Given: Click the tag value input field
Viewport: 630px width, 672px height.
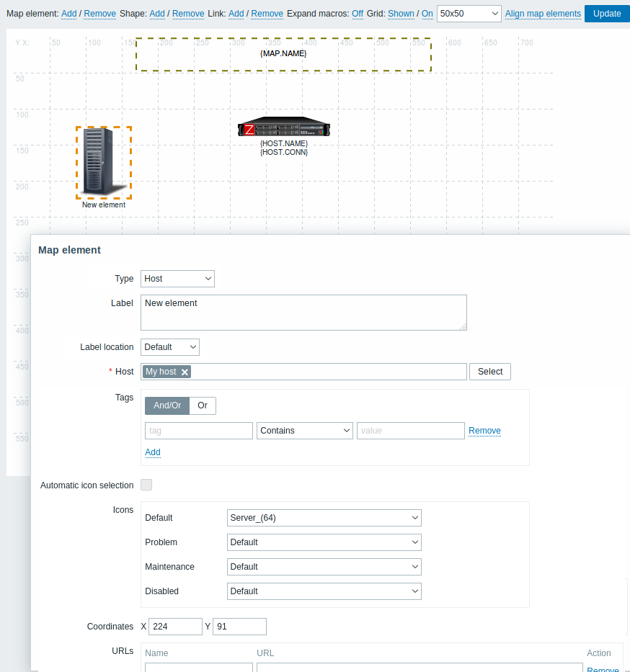Looking at the screenshot, I should [411, 431].
